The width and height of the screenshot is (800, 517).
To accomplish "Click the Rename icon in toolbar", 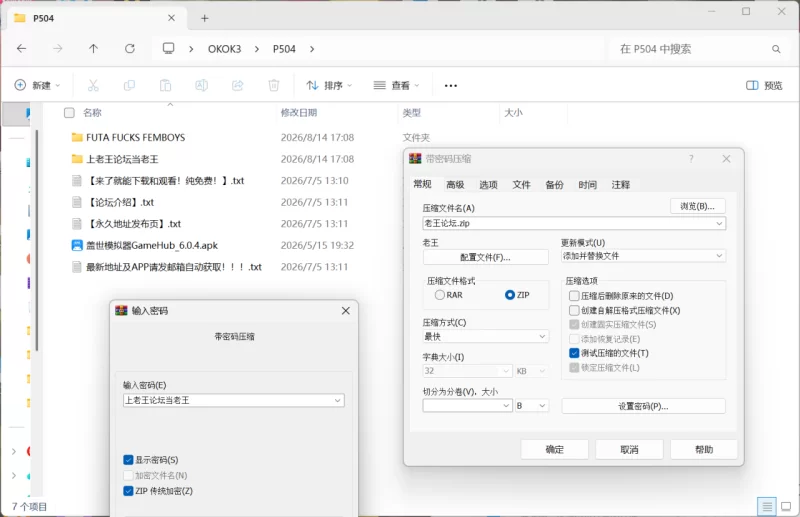I will pyautogui.click(x=202, y=85).
